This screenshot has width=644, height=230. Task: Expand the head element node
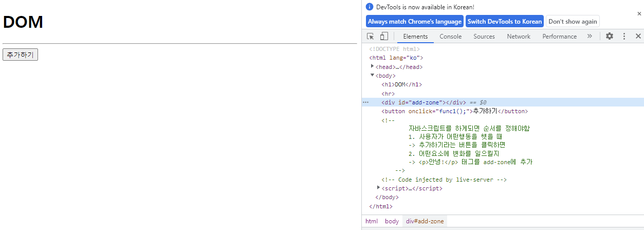[373, 66]
